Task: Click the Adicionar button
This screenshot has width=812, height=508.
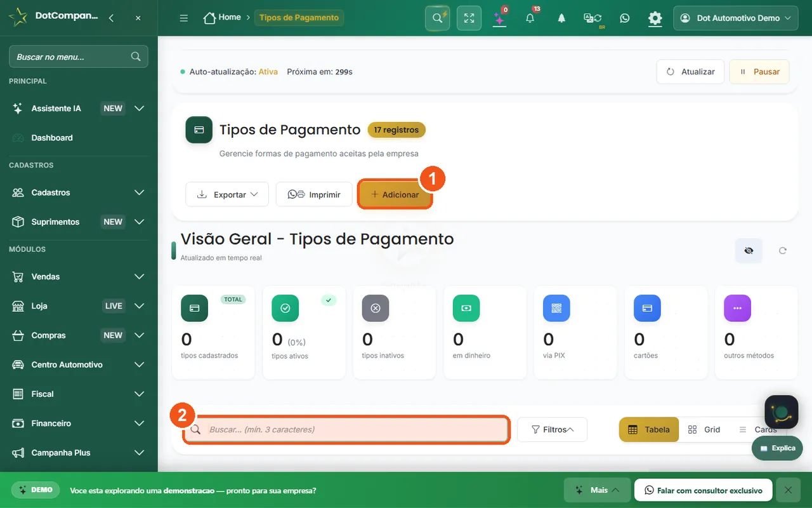Action: coord(395,194)
